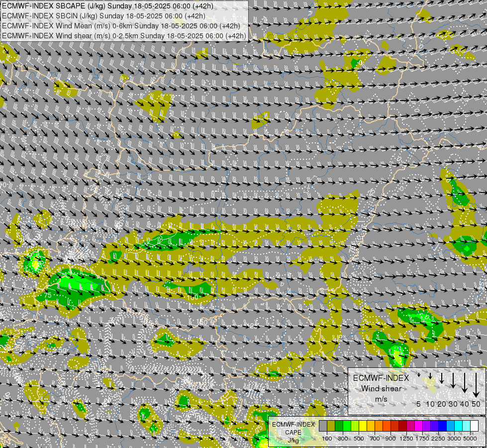Select the olive swatch in CAPE legend
The width and height of the screenshot is (487, 448).
(331, 426)
